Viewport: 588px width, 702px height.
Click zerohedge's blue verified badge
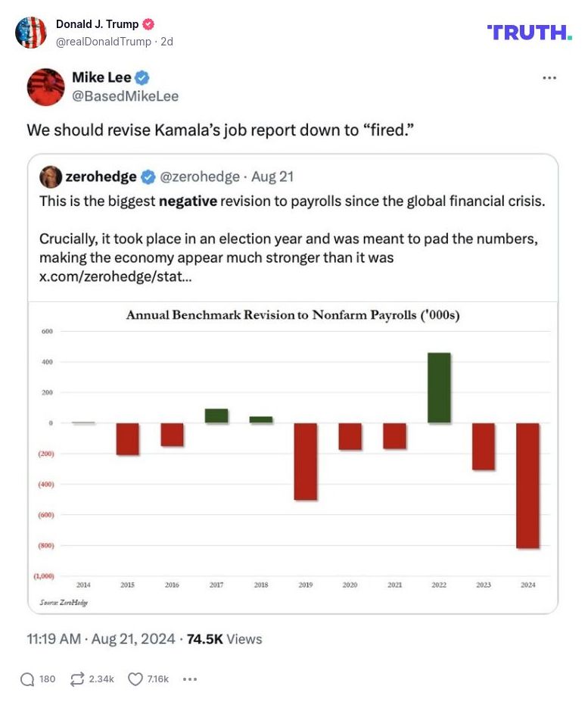pos(148,177)
